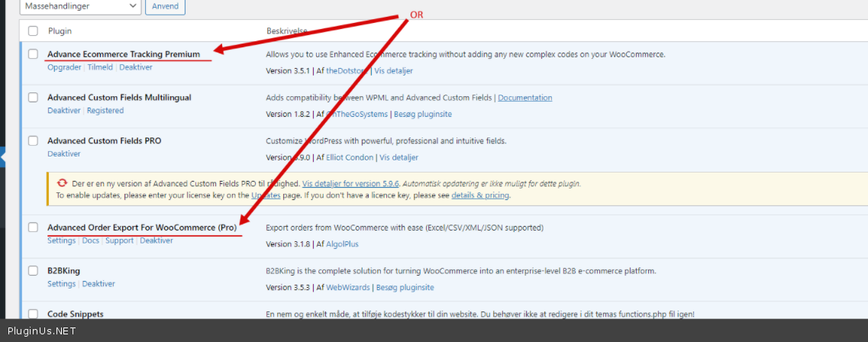Tick the Advanced Custom Fields PRO checkbox

[x=33, y=140]
